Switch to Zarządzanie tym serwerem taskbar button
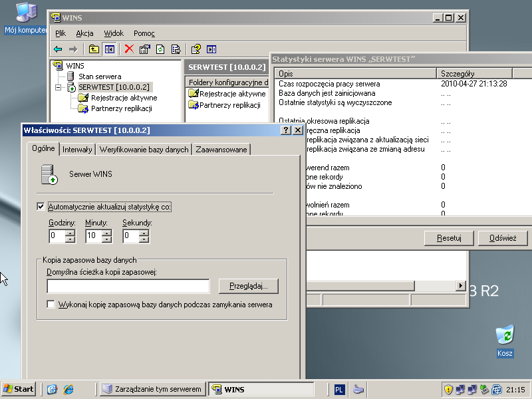 click(153, 389)
